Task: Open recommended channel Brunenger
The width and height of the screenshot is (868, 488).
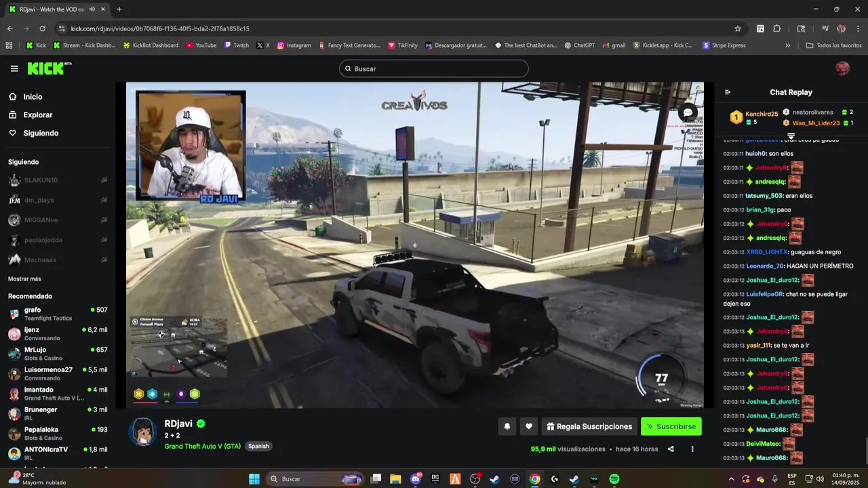Action: point(58,413)
